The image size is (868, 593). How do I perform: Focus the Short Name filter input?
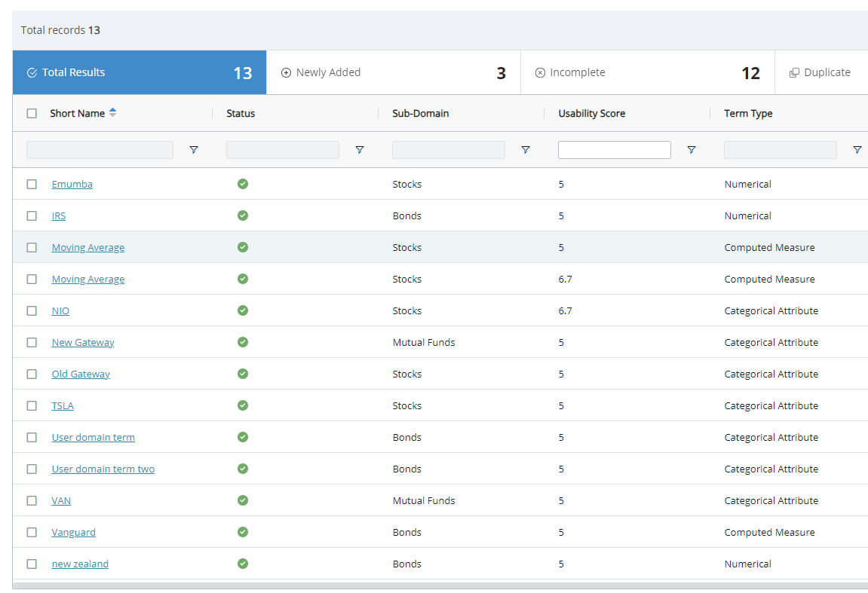coord(100,150)
